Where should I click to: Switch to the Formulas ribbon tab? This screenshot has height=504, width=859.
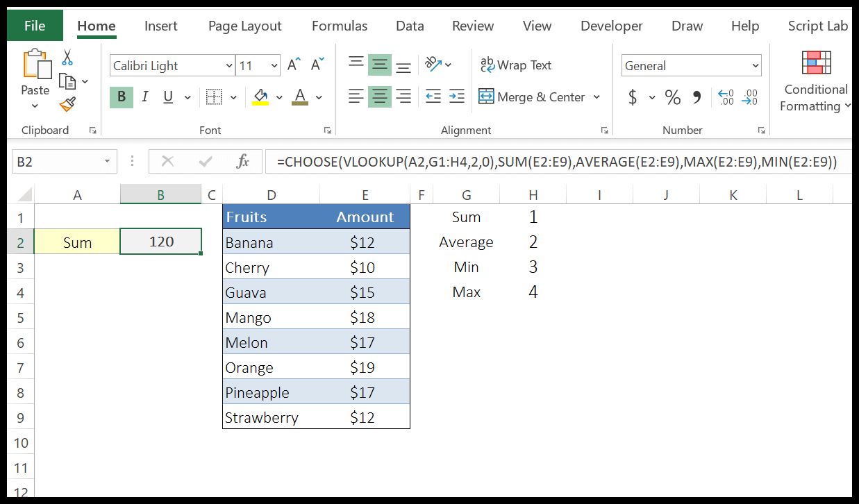pyautogui.click(x=339, y=26)
